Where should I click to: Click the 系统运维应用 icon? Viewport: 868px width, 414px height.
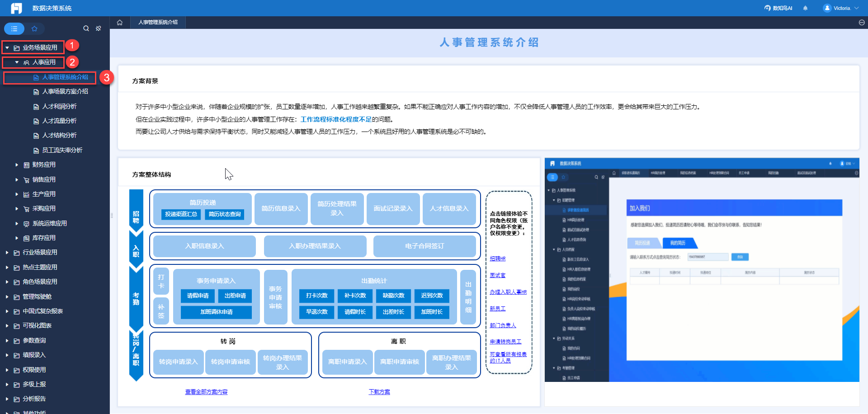(26, 224)
